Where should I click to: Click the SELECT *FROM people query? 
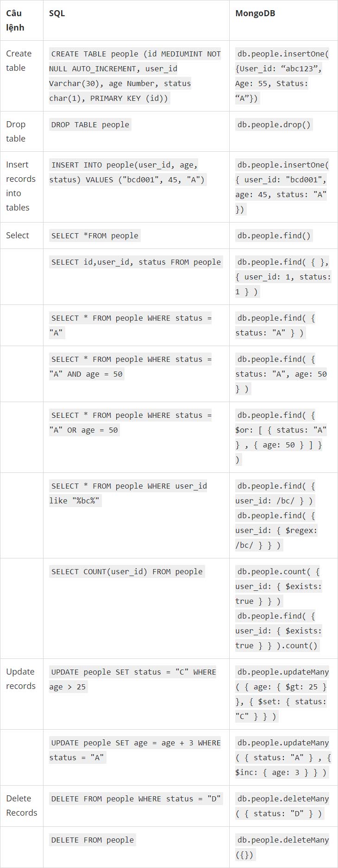pyautogui.click(x=95, y=236)
